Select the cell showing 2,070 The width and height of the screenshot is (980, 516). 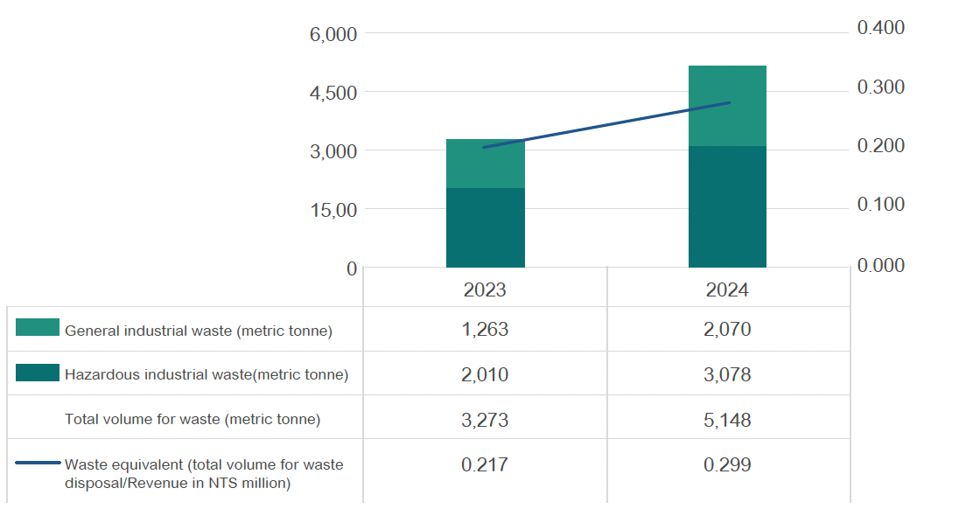pos(727,330)
